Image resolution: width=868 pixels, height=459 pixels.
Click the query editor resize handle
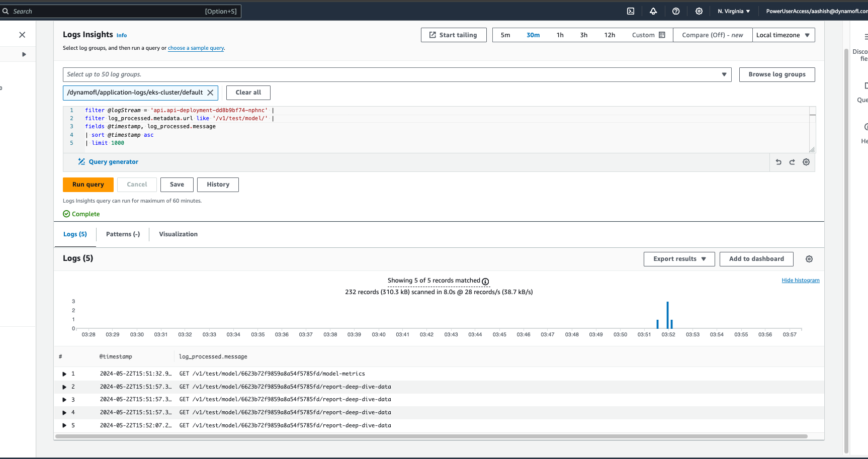pos(812,149)
